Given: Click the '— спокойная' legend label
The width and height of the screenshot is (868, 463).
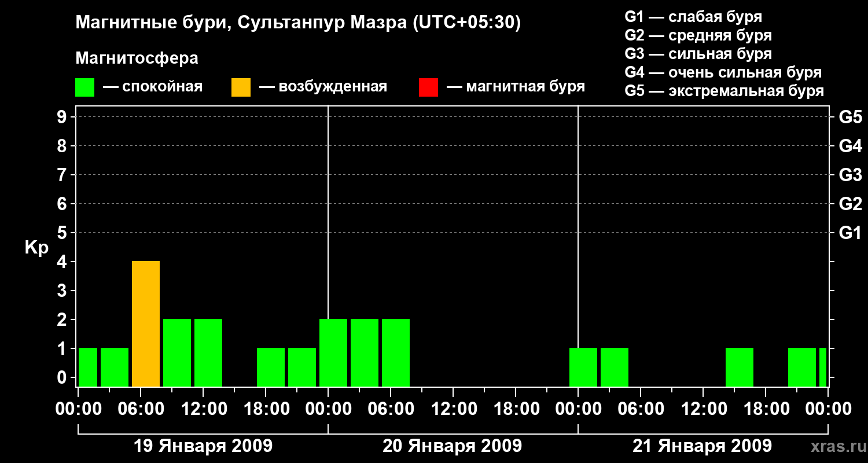Looking at the screenshot, I should pos(153,87).
